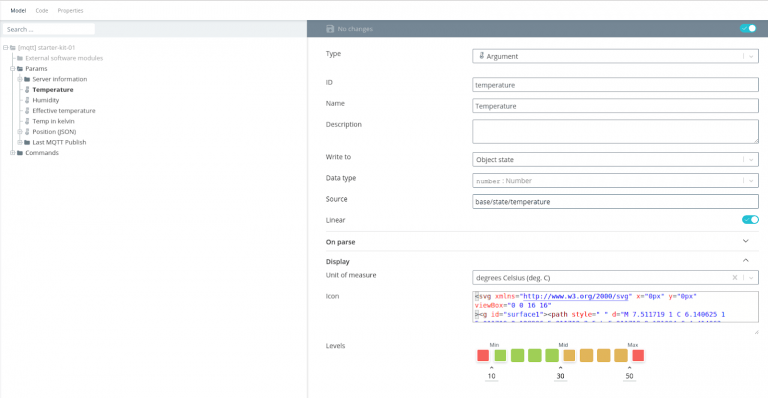
Task: Focus the Search field
Action: [49, 29]
